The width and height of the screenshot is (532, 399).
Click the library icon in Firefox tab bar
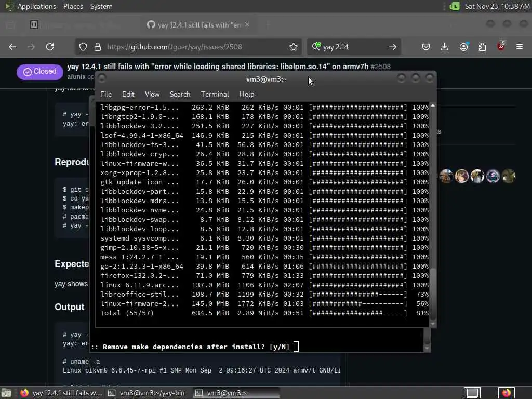click(x=34, y=24)
